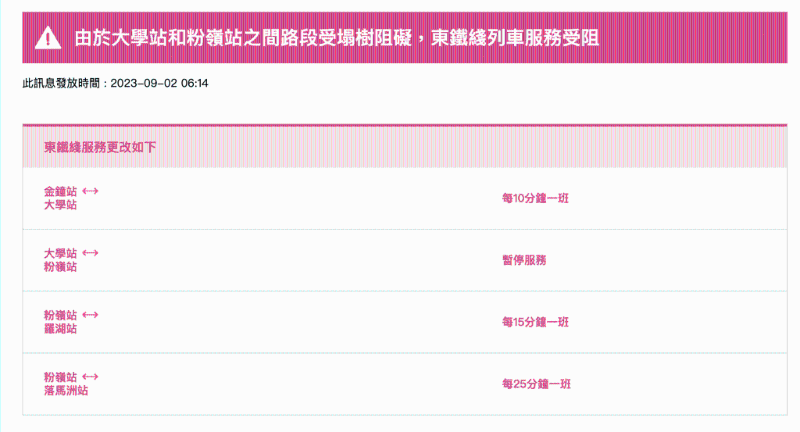Click 大學站 in the suspended service row
This screenshot has width=800, height=432.
60,253
